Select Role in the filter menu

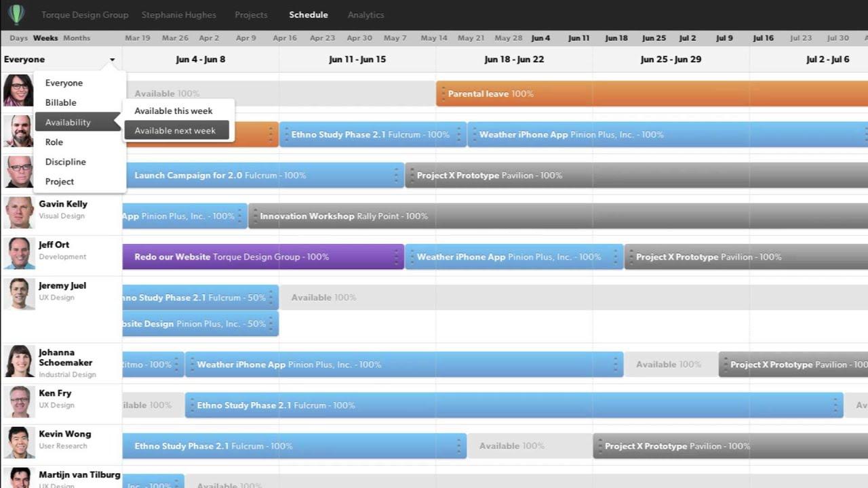[x=54, y=142]
